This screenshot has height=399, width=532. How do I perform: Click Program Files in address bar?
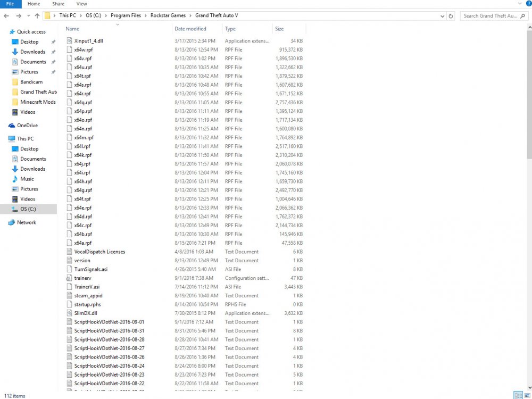point(126,15)
